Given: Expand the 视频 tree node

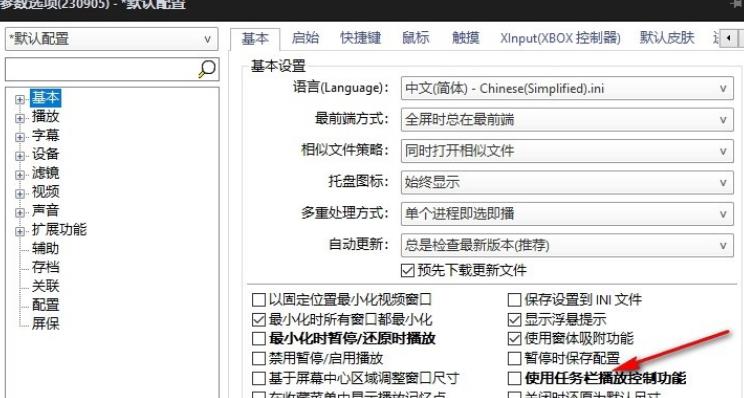Looking at the screenshot, I should click(x=20, y=194).
